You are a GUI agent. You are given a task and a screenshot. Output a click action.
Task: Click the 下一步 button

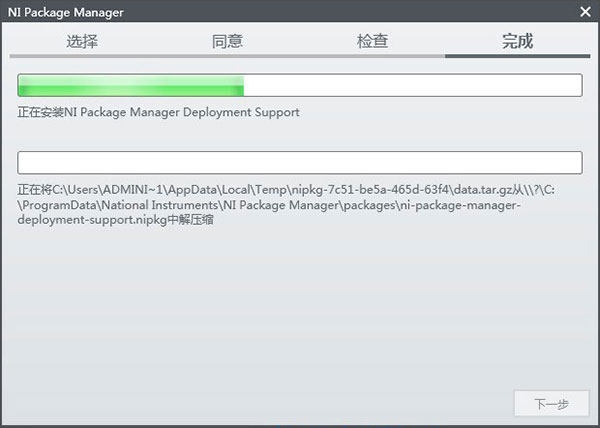[x=551, y=404]
